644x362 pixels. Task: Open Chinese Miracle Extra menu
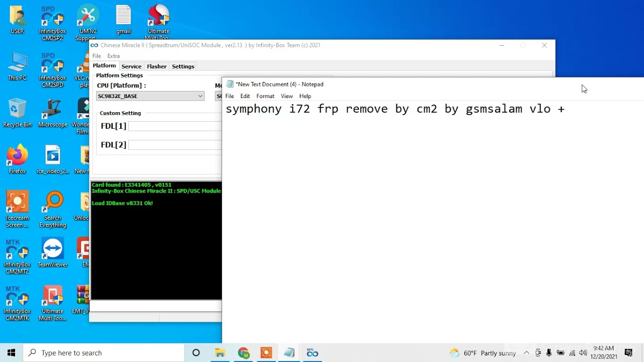coord(113,56)
